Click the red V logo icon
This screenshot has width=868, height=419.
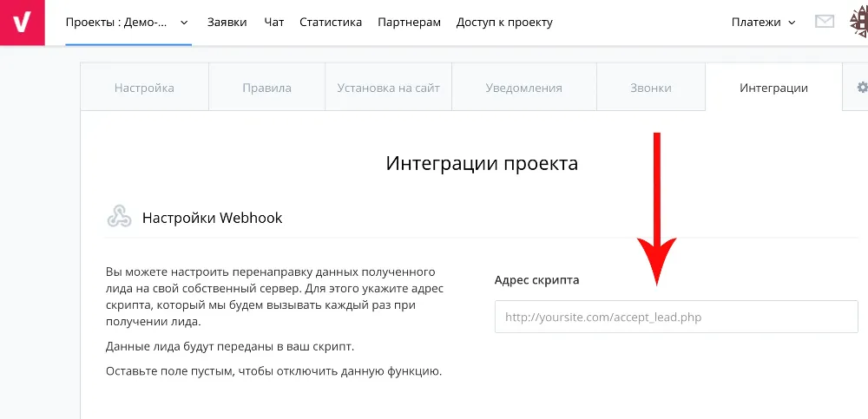click(23, 23)
